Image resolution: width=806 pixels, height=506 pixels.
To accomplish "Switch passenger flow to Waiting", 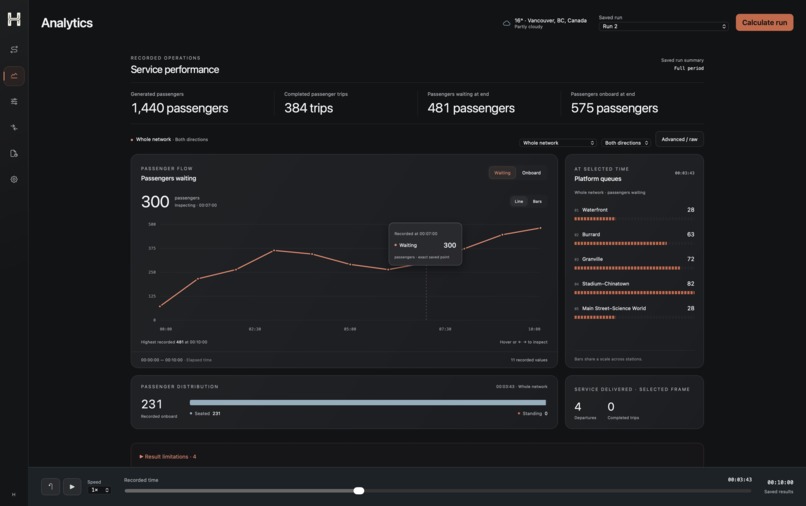I will point(502,173).
